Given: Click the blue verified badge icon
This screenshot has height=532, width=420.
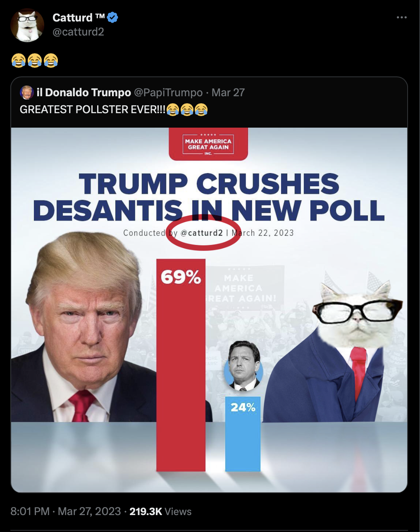Looking at the screenshot, I should click(113, 18).
